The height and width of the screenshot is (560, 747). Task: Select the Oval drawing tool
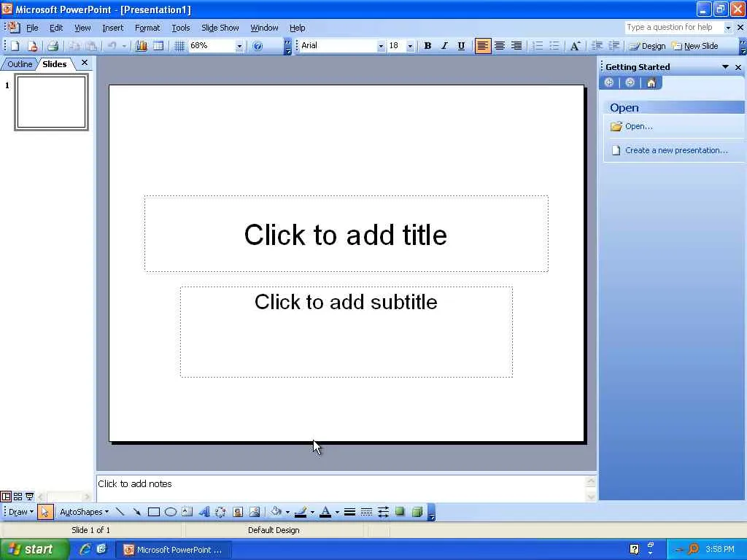click(x=171, y=512)
